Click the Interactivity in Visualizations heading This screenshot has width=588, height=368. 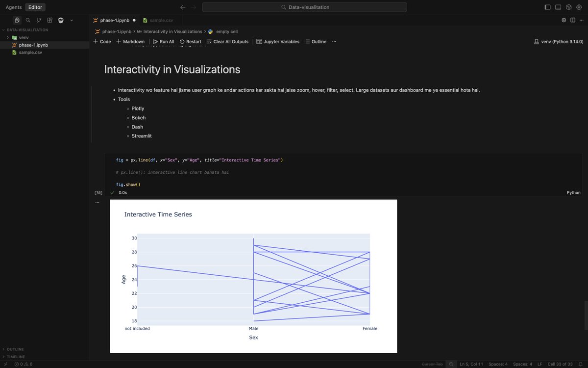pos(172,69)
